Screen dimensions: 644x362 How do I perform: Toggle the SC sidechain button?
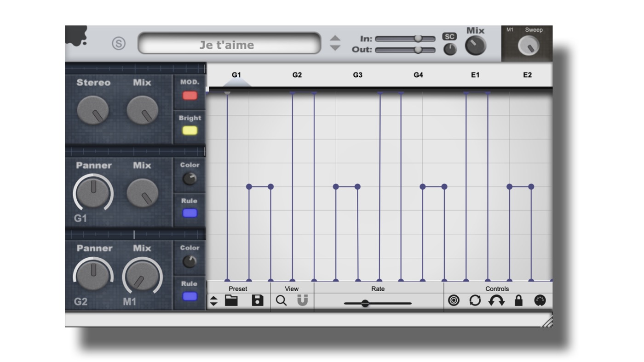point(449,36)
